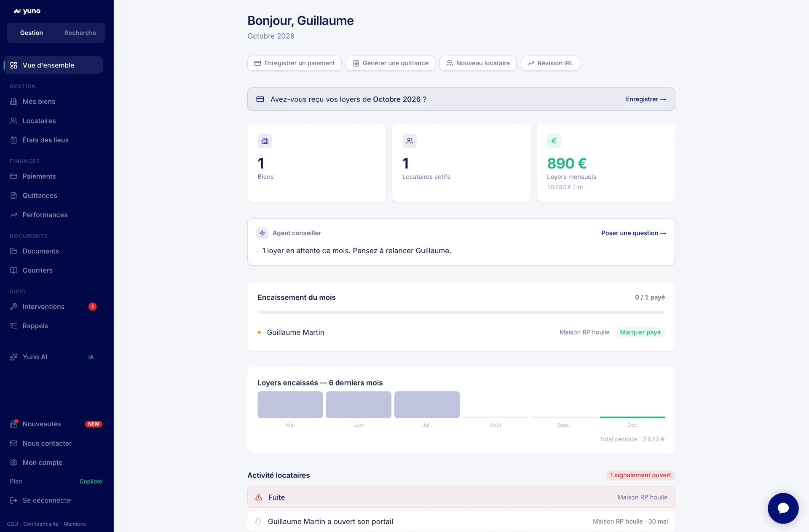Open Paiements in Finances
This screenshot has width=809, height=532.
[53, 176]
